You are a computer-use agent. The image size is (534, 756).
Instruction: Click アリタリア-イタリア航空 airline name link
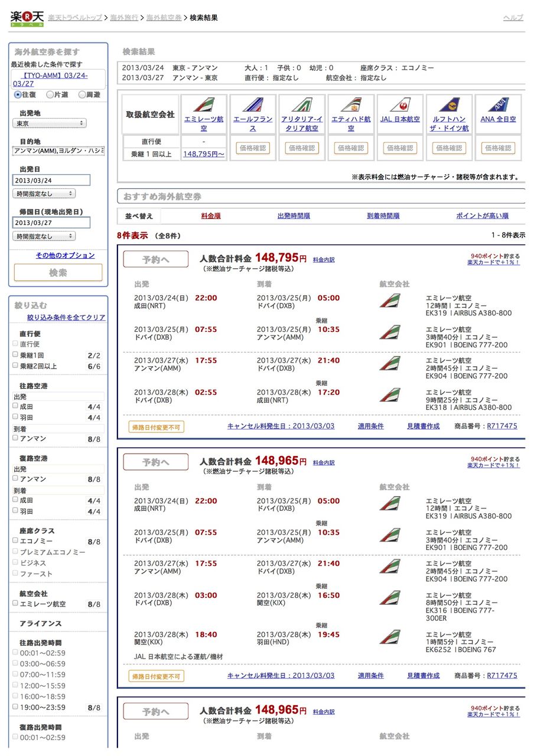click(x=301, y=123)
